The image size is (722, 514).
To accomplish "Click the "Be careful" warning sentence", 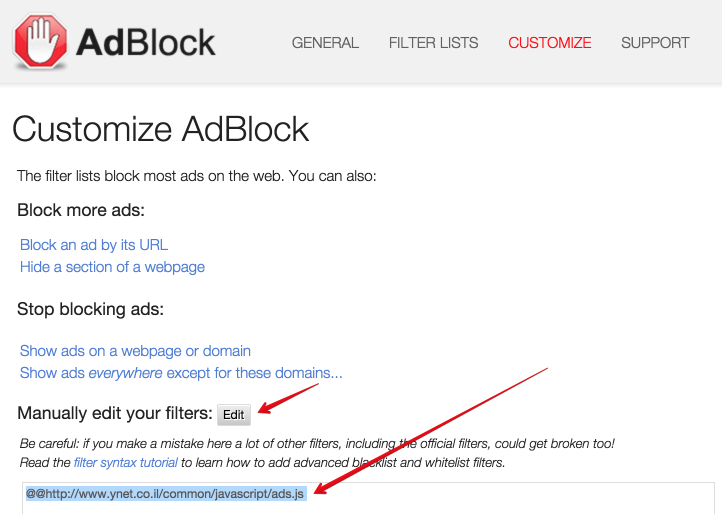I will (x=317, y=443).
